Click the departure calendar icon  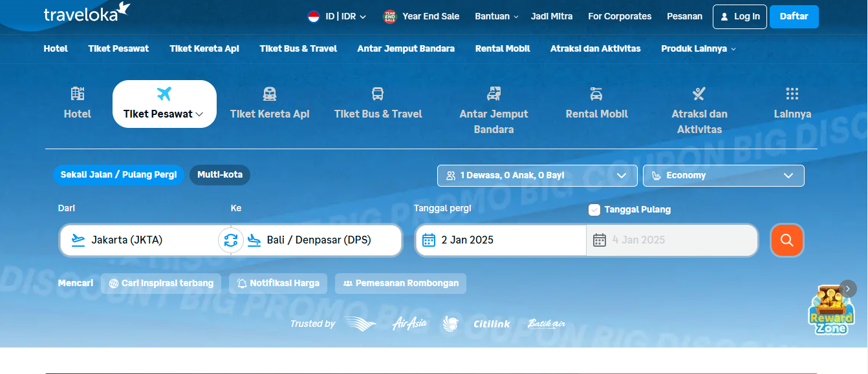[x=429, y=240]
